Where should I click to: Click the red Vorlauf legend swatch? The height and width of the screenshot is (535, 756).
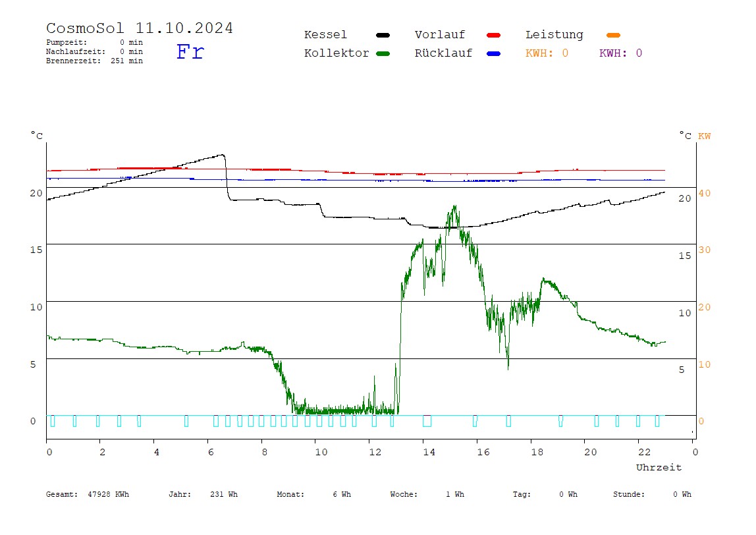click(x=494, y=35)
